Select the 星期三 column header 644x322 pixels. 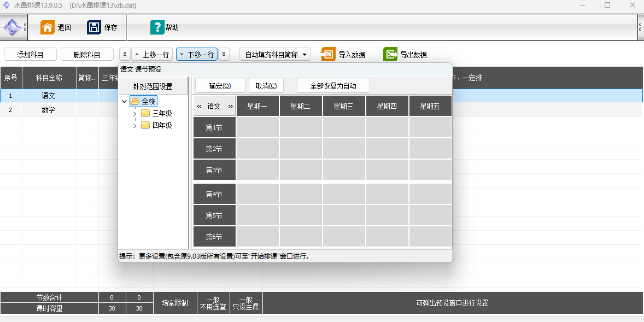tap(344, 106)
